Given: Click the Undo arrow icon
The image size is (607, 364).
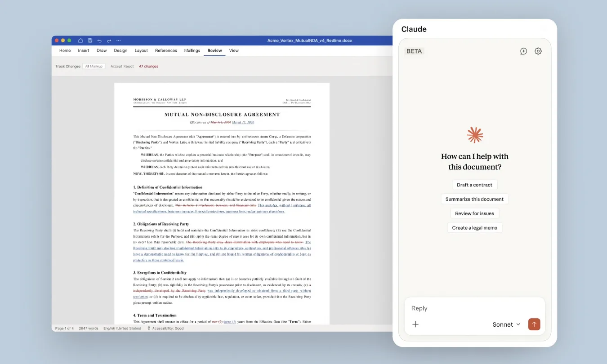Looking at the screenshot, I should pyautogui.click(x=99, y=40).
